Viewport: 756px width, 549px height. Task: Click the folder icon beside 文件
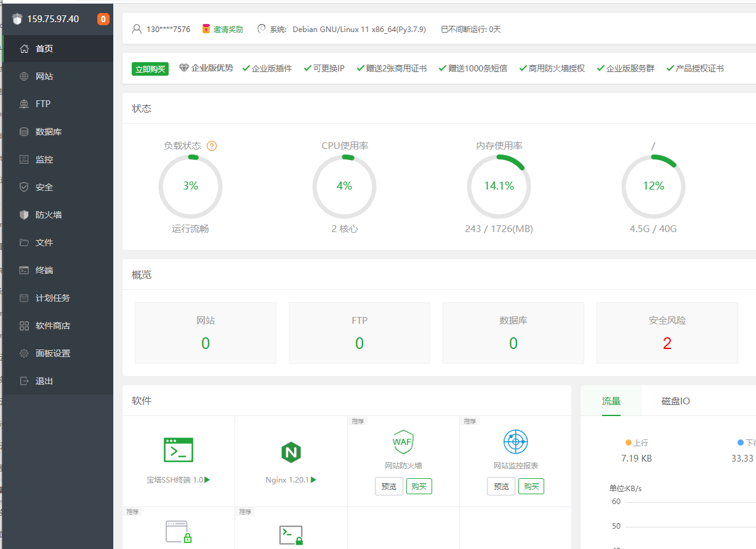(x=24, y=242)
